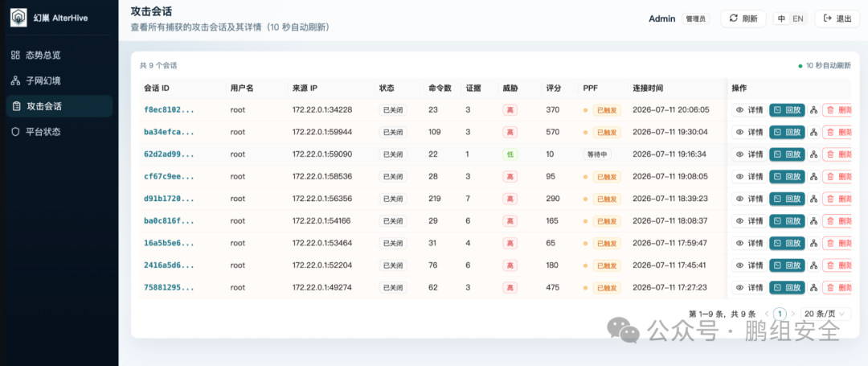Open 详情 for session d91b1720
This screenshot has width=868, height=366.
coord(749,199)
